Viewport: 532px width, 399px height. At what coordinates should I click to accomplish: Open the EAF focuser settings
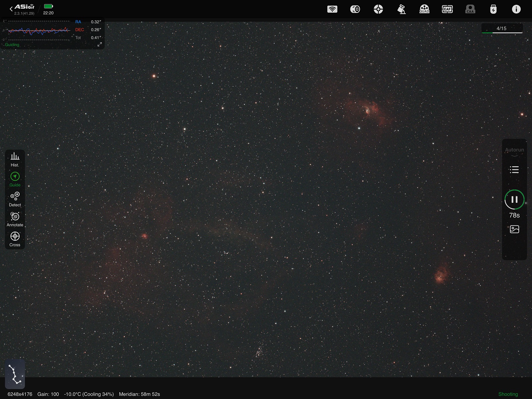click(x=447, y=9)
